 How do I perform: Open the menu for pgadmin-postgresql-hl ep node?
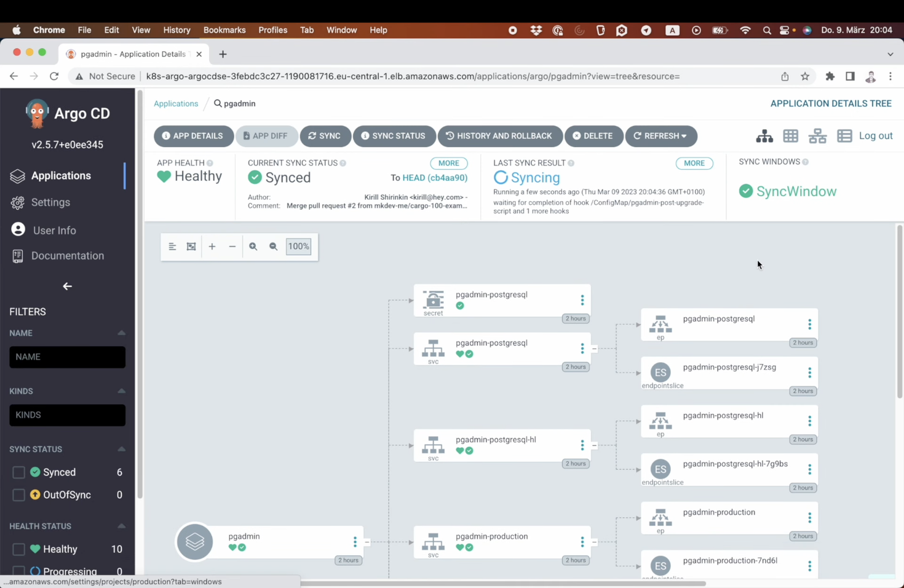point(809,421)
